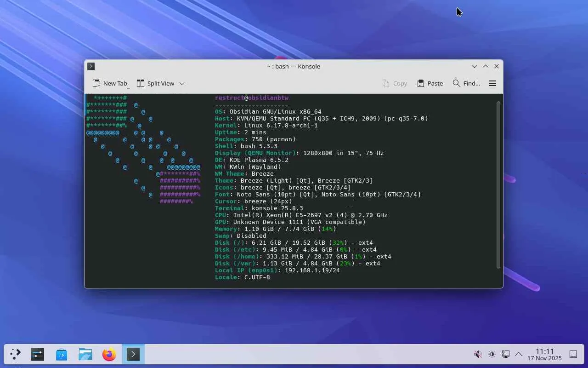Open the KDE application launcher

click(x=16, y=354)
